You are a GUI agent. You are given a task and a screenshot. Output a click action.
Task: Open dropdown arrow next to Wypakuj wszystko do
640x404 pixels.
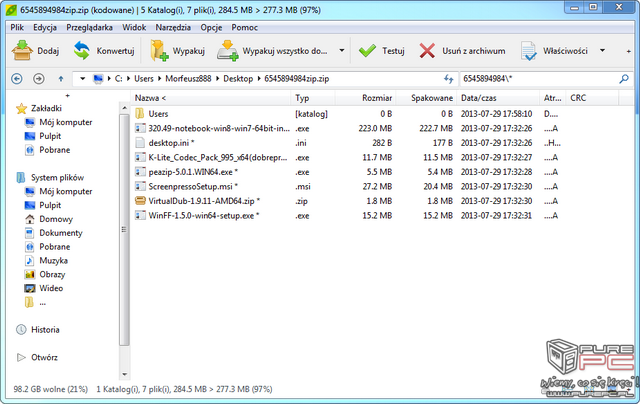[342, 51]
